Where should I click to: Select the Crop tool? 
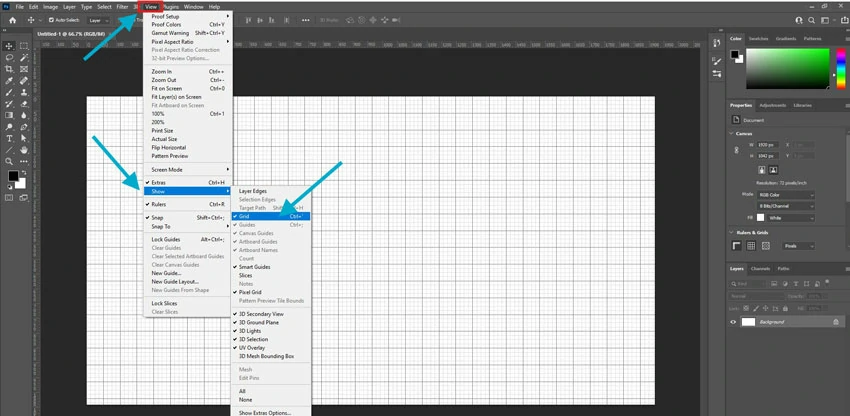tap(9, 70)
